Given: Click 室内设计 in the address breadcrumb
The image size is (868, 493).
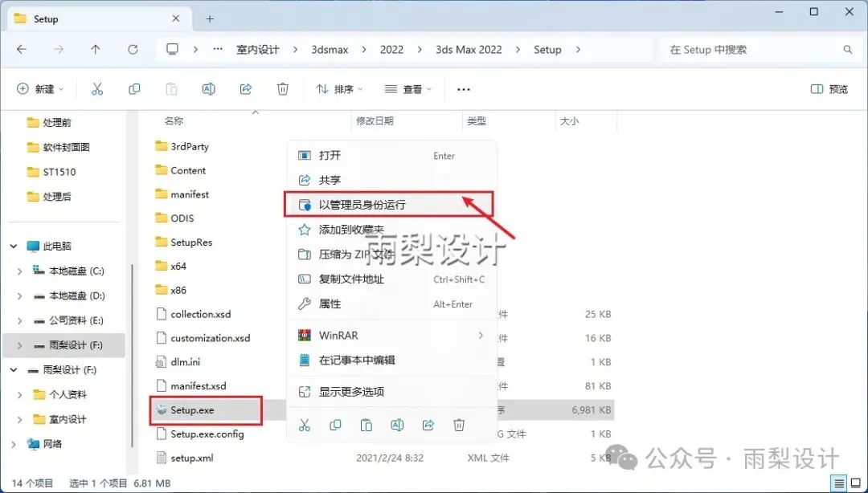Looking at the screenshot, I should (258, 50).
